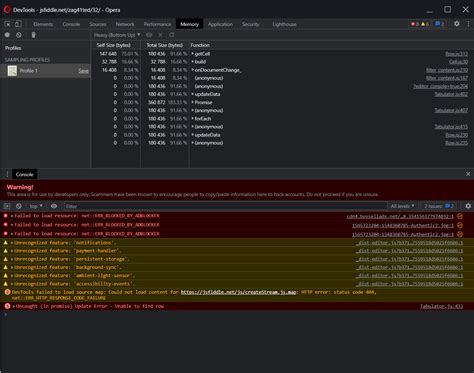Start recording heap profile with record icon
The image size is (474, 373).
[x=7, y=35]
